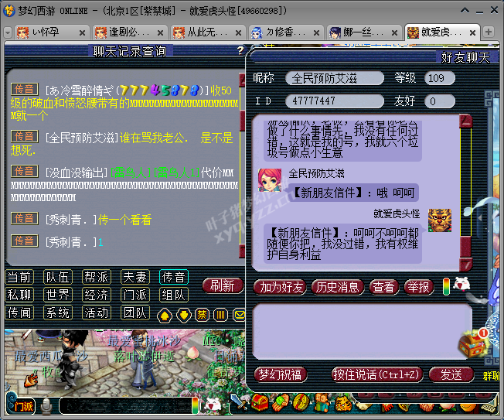Click 加为好友 add friend button

tap(281, 287)
